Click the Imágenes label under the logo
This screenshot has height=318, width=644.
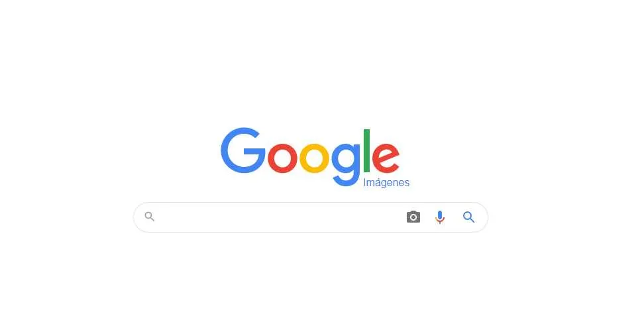(386, 183)
